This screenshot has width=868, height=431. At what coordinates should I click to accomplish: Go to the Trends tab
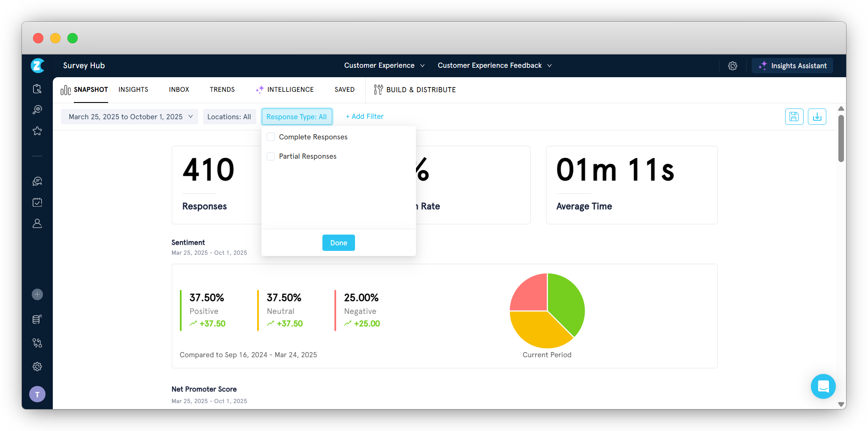coord(222,90)
